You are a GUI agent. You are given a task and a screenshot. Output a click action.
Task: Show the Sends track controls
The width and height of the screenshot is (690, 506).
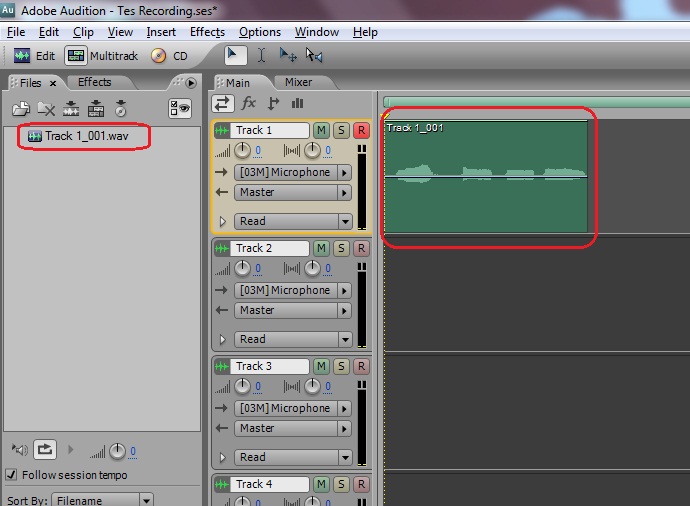[x=274, y=103]
